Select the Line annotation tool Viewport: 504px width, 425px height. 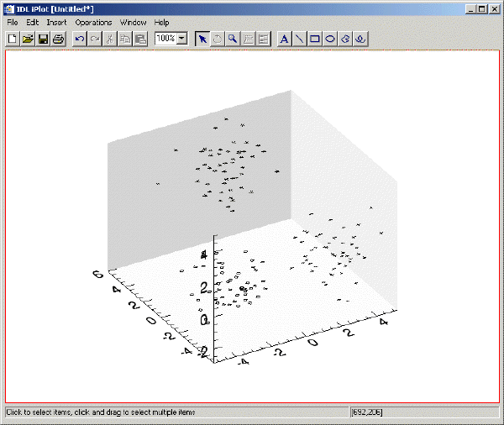click(300, 39)
